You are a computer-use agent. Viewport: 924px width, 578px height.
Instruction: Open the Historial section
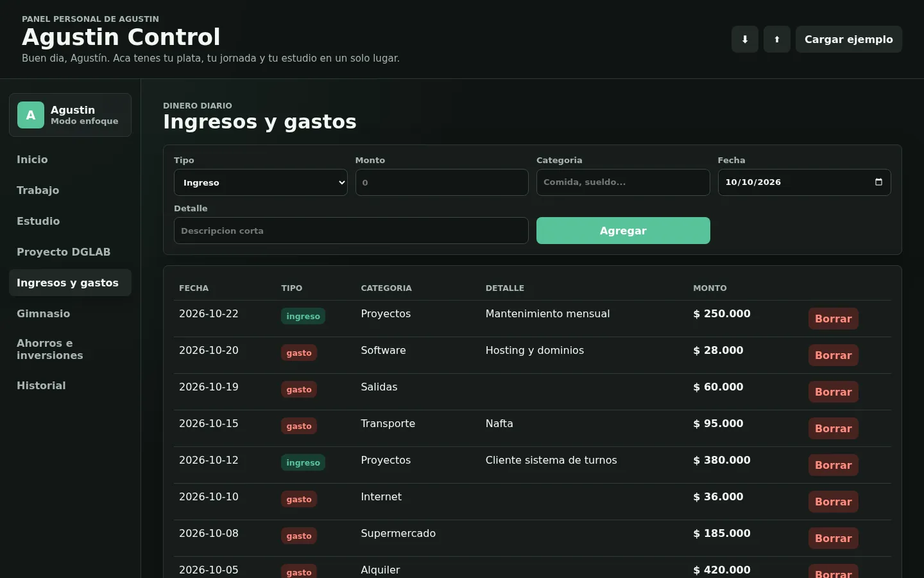70,385
